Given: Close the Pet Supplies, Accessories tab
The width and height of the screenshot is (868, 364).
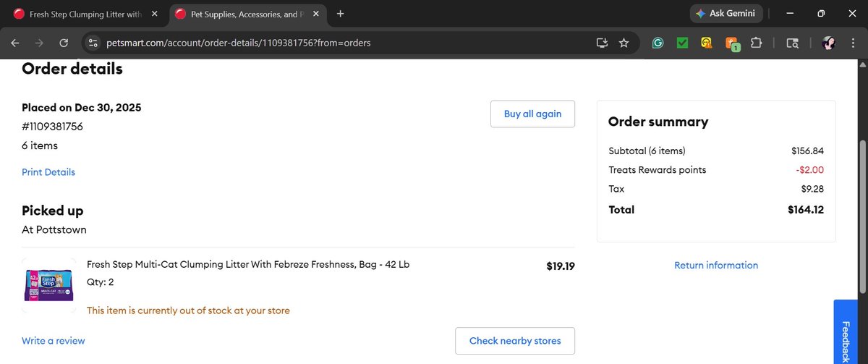Looking at the screenshot, I should coord(316,13).
